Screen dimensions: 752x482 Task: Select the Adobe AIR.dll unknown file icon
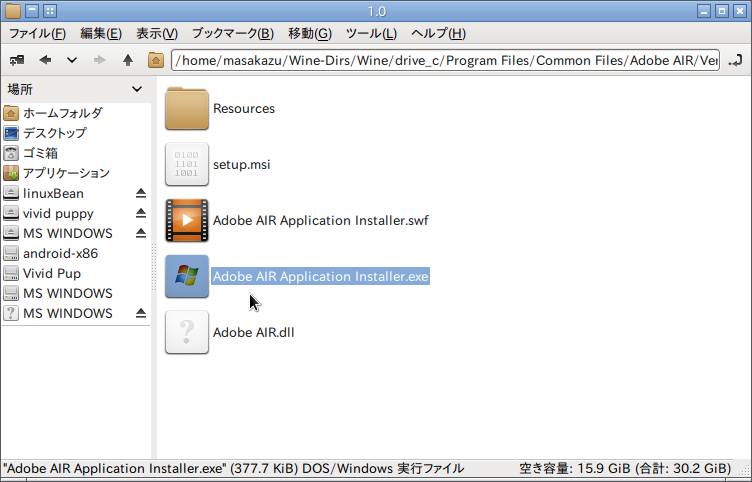[x=187, y=332]
